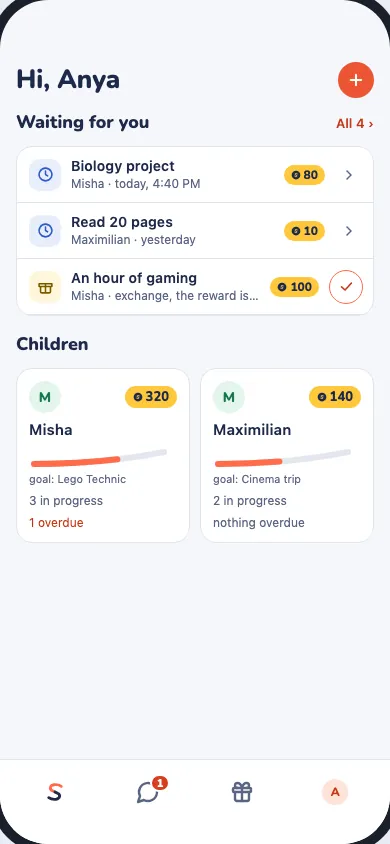Expand Biology project with chevron arrow

point(349,174)
